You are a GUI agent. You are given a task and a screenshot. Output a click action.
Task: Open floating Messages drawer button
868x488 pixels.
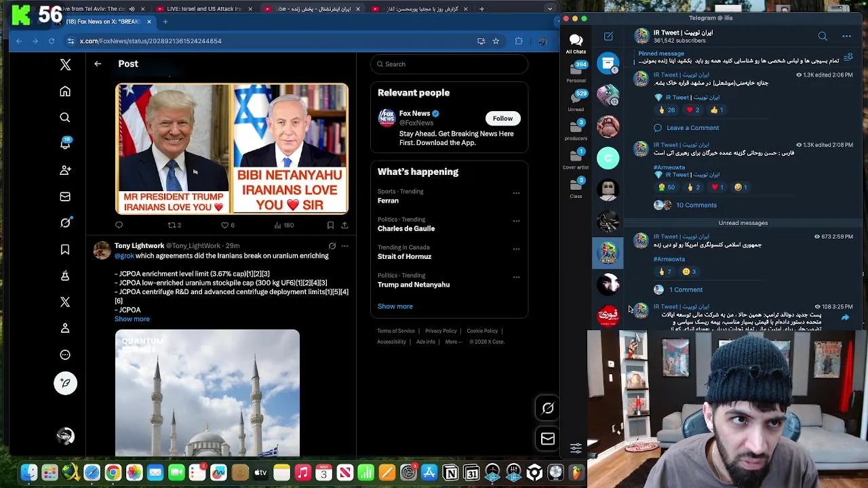[x=548, y=439]
